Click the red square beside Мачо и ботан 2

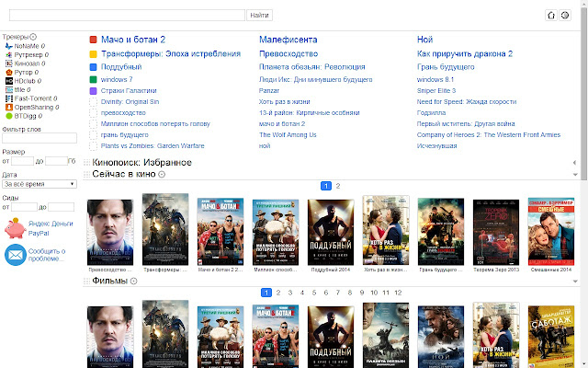(x=94, y=40)
